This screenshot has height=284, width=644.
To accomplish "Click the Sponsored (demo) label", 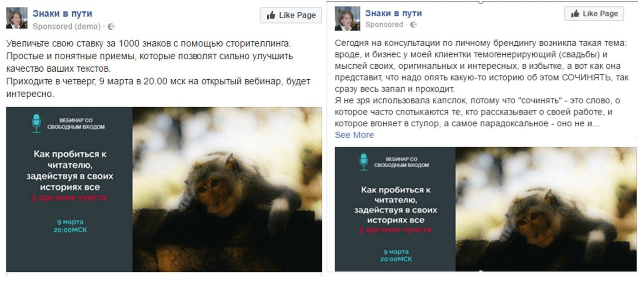I will [67, 27].
